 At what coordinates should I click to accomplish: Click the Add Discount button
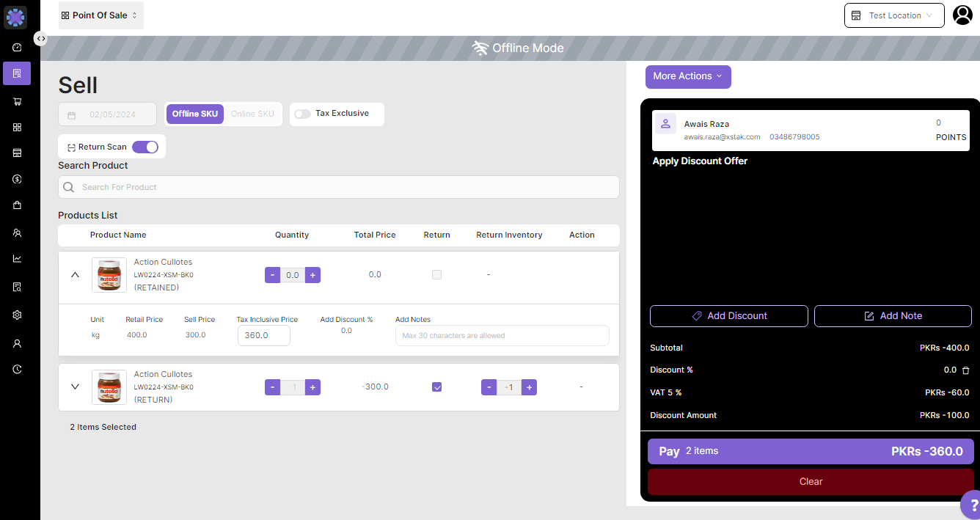(728, 316)
